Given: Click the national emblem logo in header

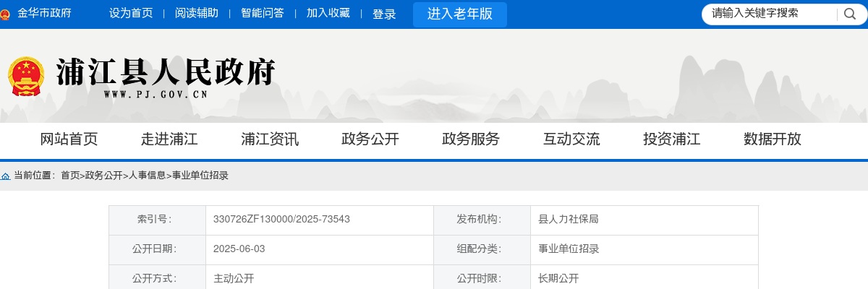Looking at the screenshot, I should [x=26, y=77].
